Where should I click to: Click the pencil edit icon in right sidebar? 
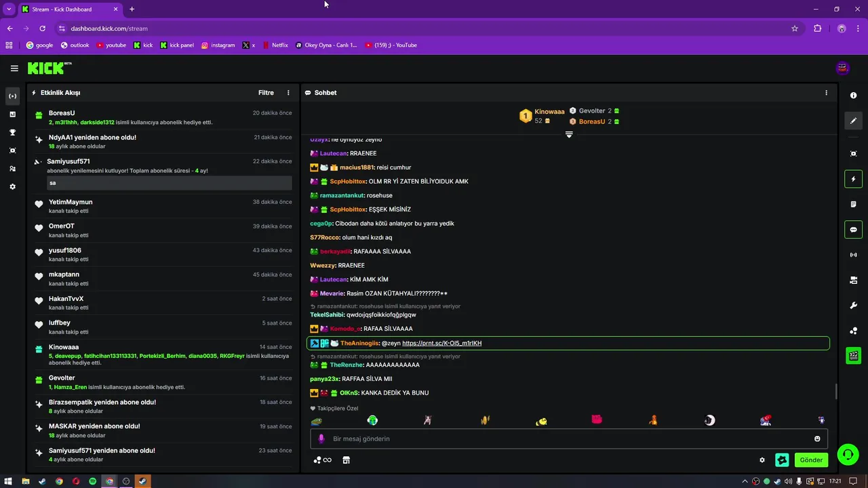853,121
